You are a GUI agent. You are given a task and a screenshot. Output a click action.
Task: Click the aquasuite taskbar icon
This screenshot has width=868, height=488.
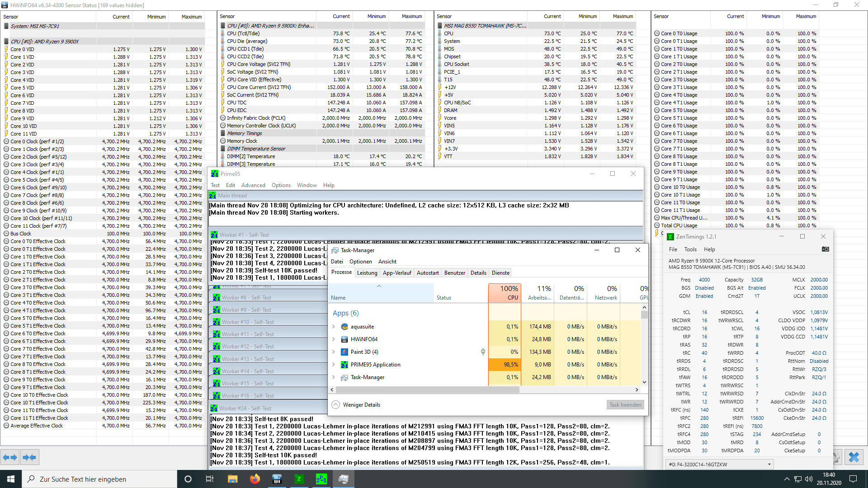coord(277,479)
